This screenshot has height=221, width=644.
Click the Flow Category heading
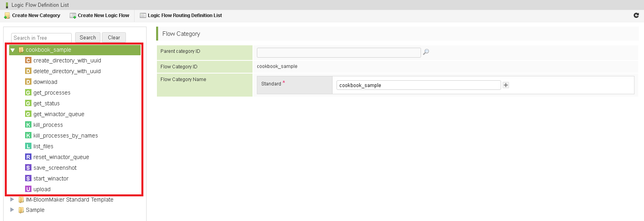(x=181, y=34)
